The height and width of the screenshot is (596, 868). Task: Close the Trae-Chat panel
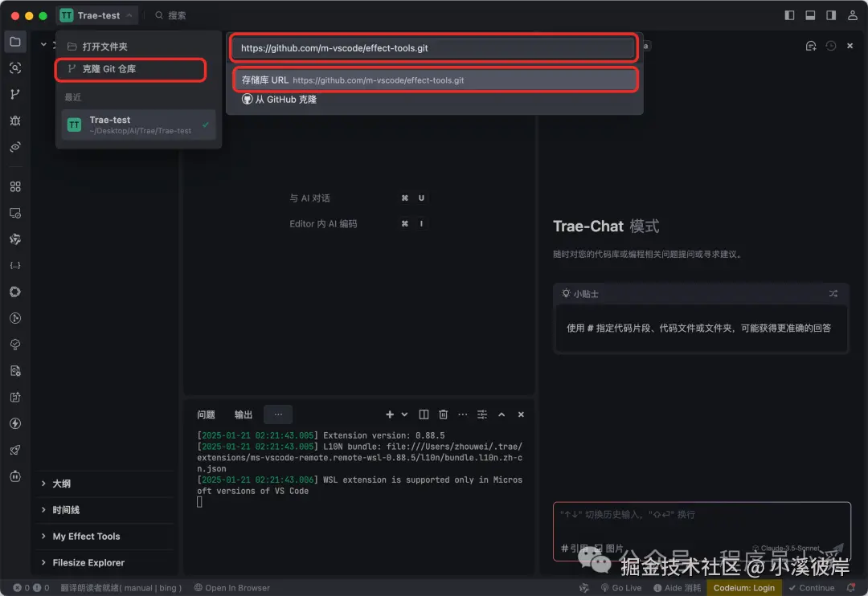pyautogui.click(x=850, y=46)
